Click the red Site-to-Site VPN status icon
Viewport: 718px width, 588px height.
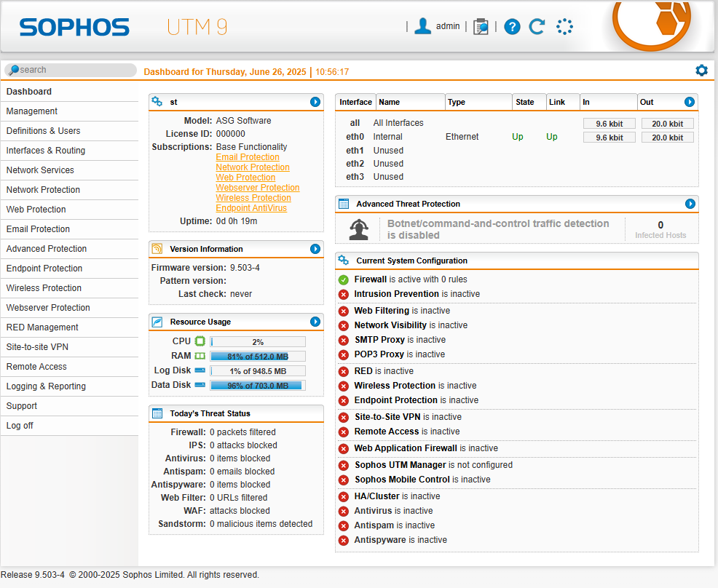(344, 417)
